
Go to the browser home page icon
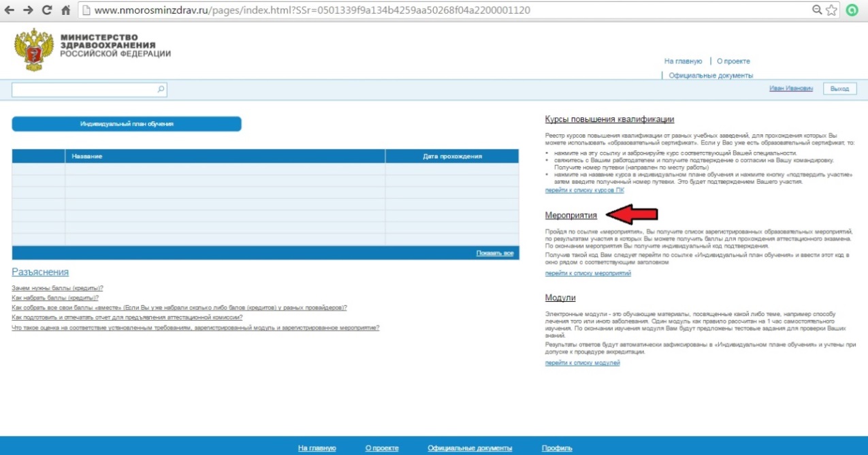pyautogui.click(x=65, y=10)
